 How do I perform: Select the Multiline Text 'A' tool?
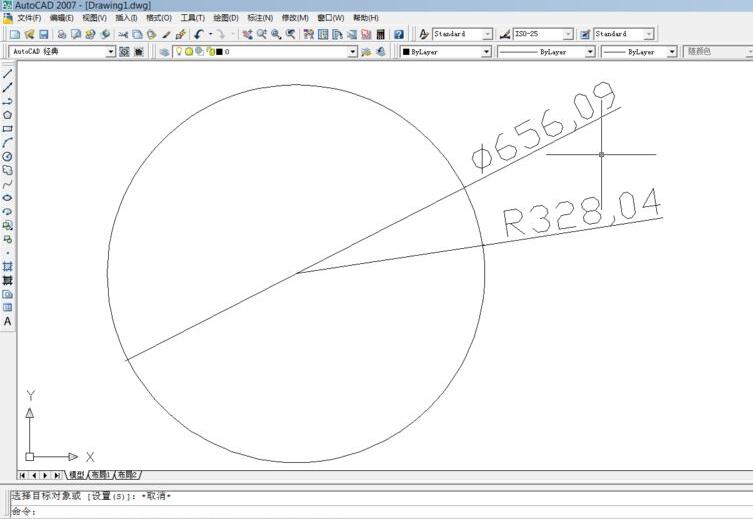pyautogui.click(x=8, y=322)
